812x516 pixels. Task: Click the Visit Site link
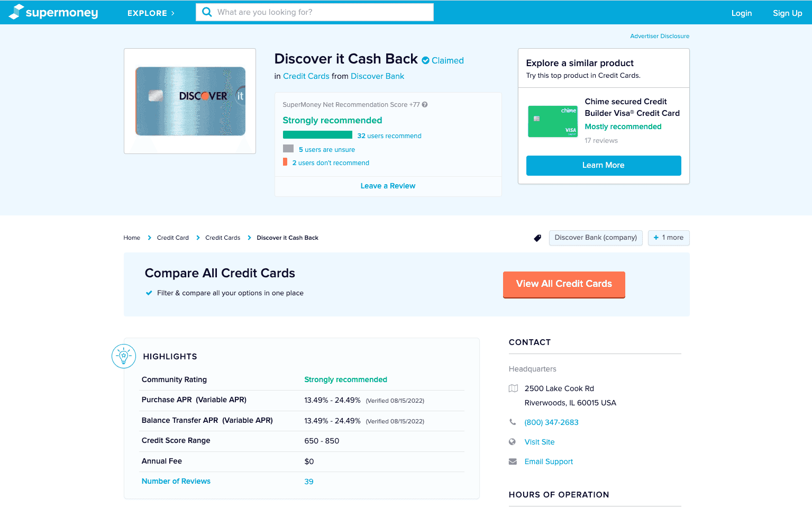coord(540,442)
